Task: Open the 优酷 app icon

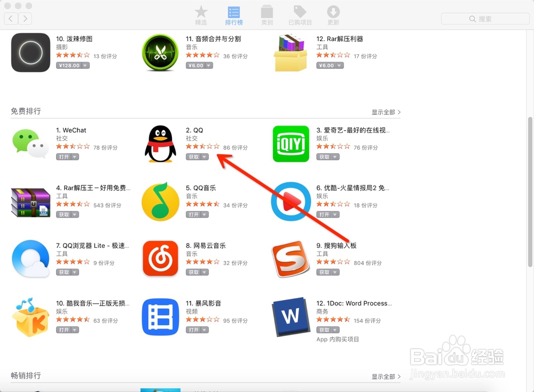Action: (x=291, y=202)
